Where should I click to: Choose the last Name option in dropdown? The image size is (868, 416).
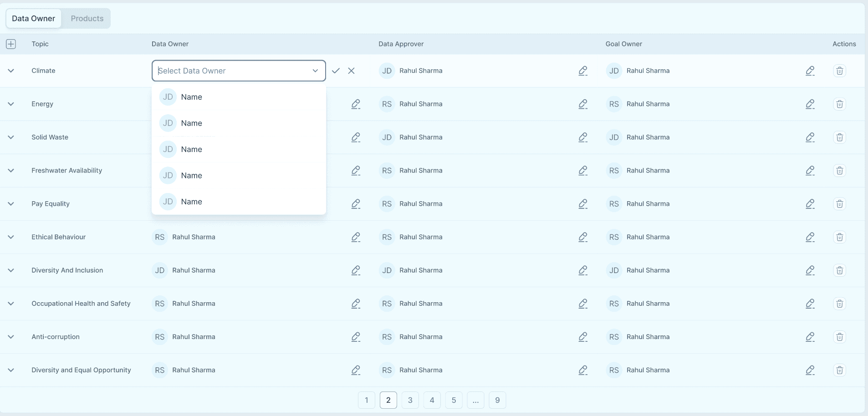[x=239, y=202]
